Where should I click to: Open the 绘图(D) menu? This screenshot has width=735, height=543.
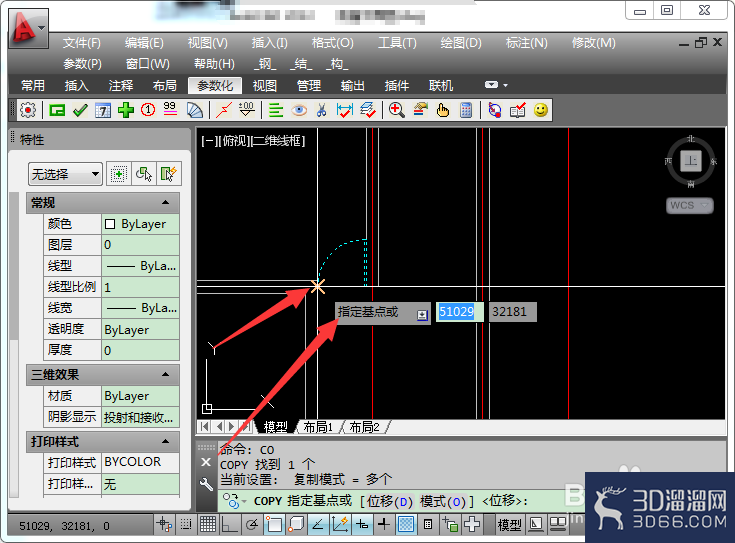(461, 43)
